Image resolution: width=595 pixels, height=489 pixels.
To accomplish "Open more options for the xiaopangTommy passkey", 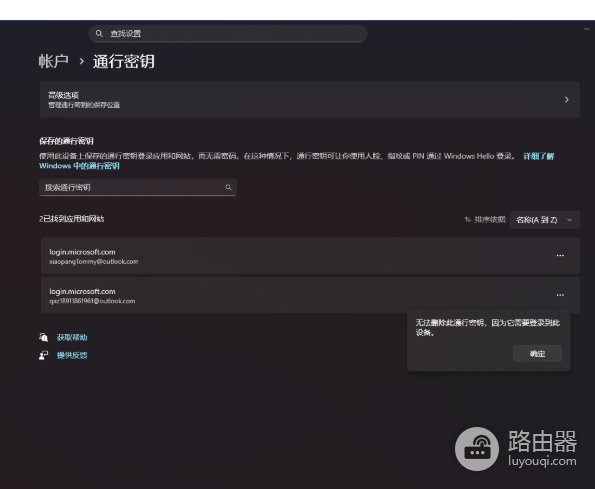I will coord(560,256).
